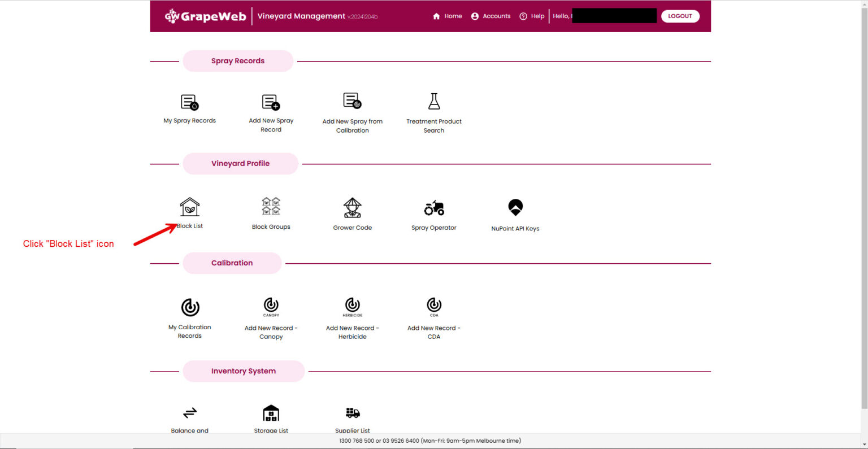Click the Block List house icon
The width and height of the screenshot is (868, 449).
[189, 207]
